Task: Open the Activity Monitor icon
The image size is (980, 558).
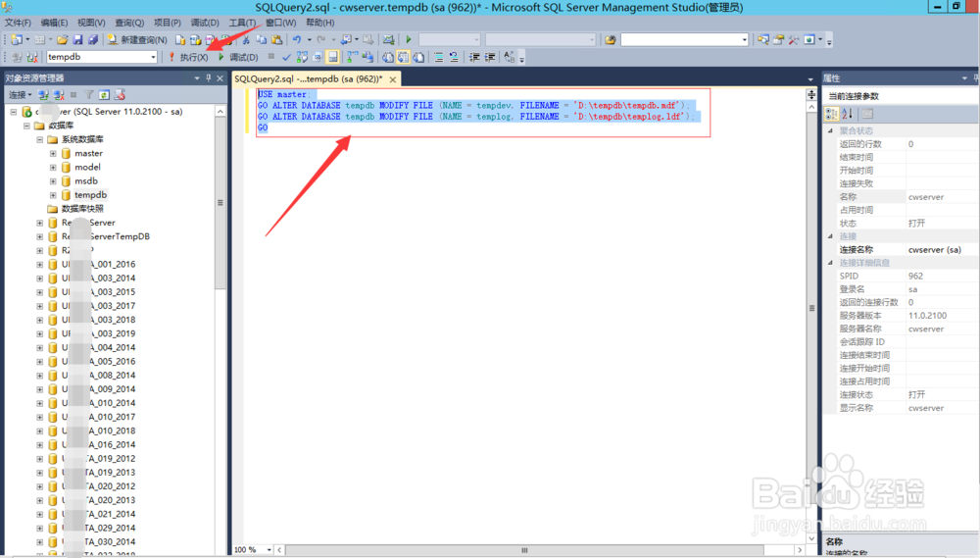Action: 388,39
